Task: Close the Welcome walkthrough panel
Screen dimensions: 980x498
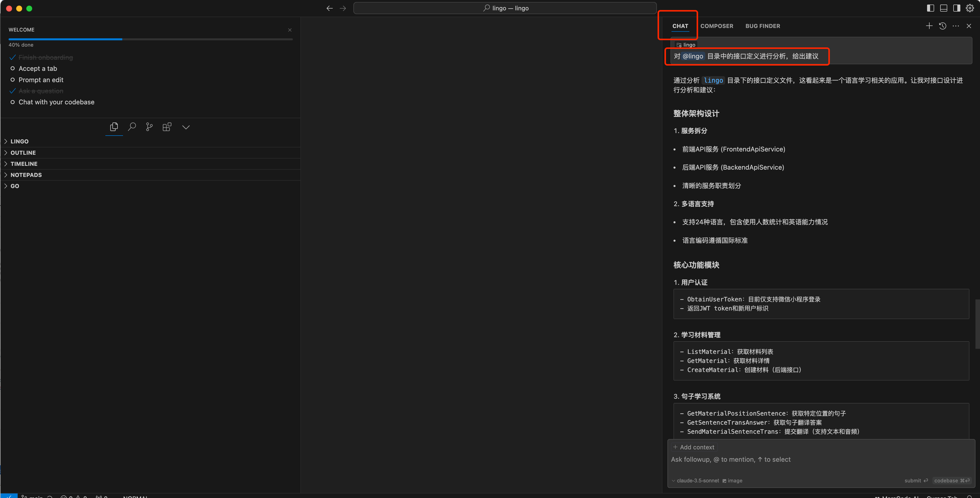Action: pyautogui.click(x=290, y=30)
